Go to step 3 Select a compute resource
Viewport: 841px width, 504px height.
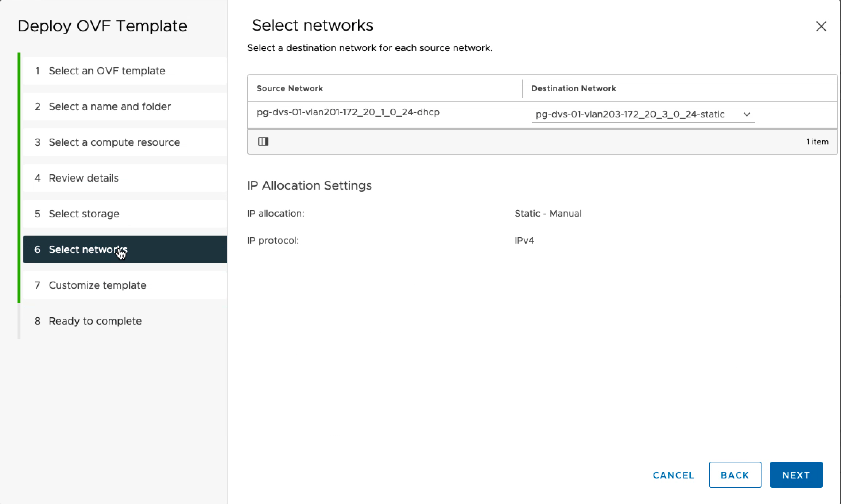click(114, 142)
